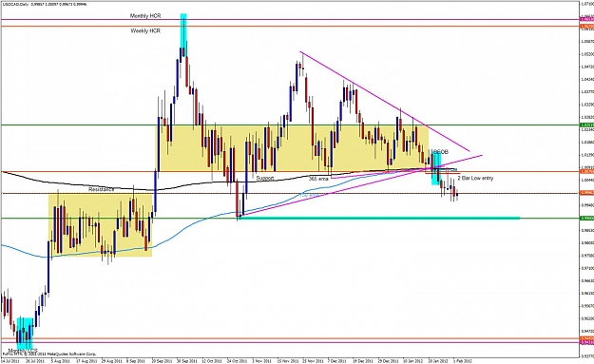Select the "Monthly HCR" text label

(x=145, y=16)
